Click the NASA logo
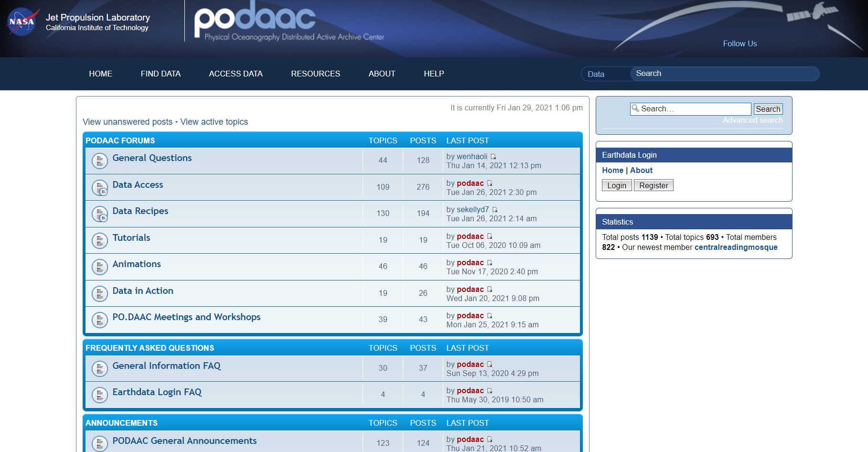This screenshot has height=452, width=868. pos(22,22)
